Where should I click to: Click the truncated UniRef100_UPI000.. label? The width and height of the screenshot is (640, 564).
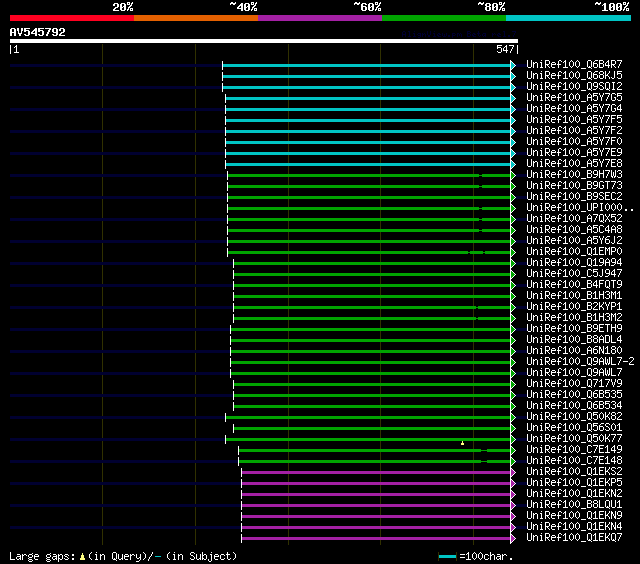tap(580, 208)
